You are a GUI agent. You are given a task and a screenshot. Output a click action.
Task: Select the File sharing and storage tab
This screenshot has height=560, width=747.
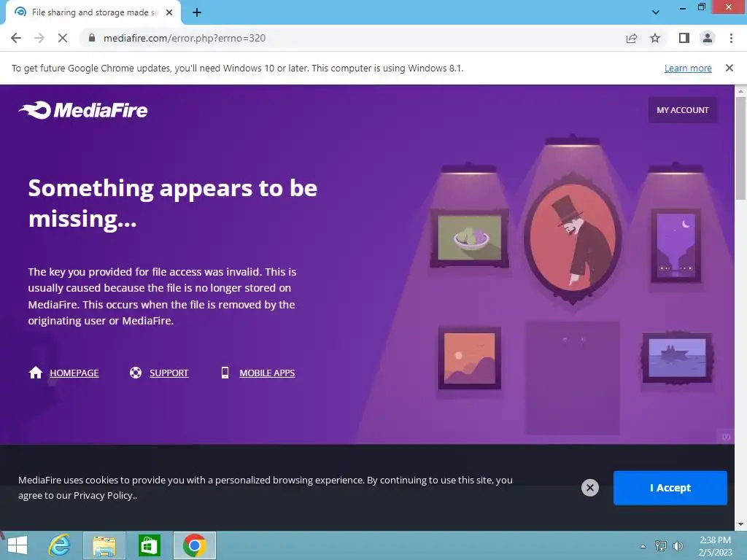pos(93,13)
